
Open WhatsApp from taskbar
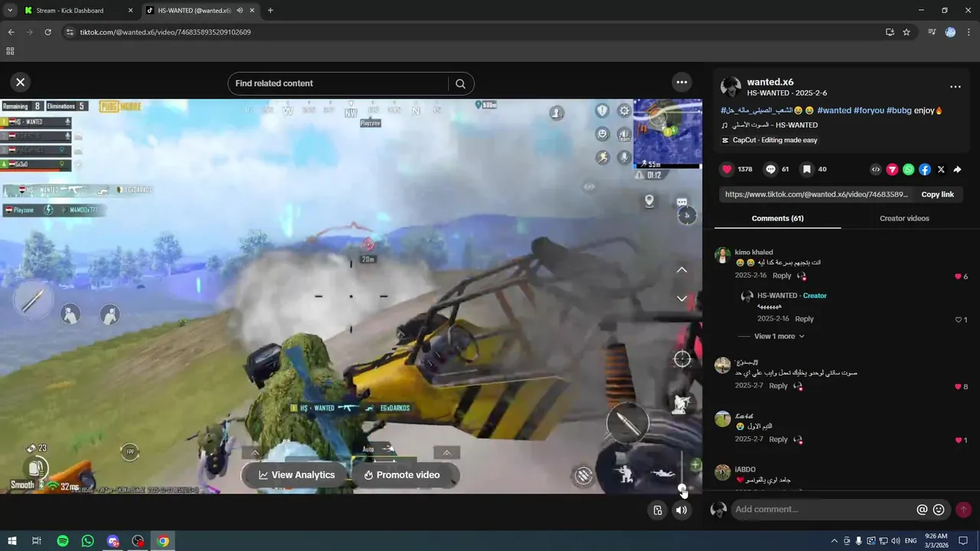88,541
